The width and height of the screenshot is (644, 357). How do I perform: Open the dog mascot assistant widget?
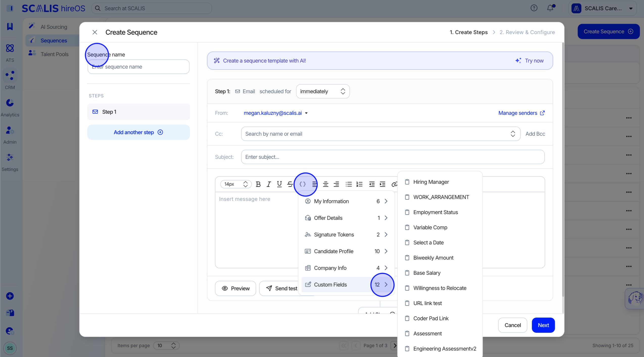pyautogui.click(x=635, y=298)
